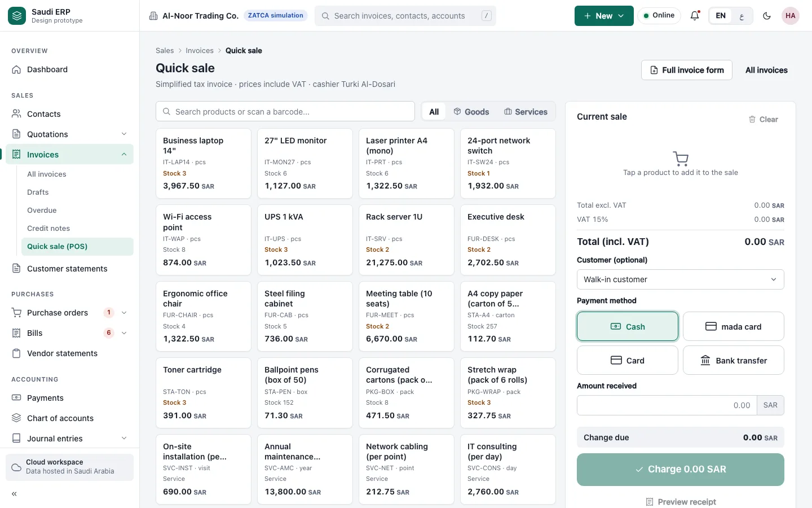The width and height of the screenshot is (812, 508).
Task: Click the Customer statements document icon
Action: point(16,269)
